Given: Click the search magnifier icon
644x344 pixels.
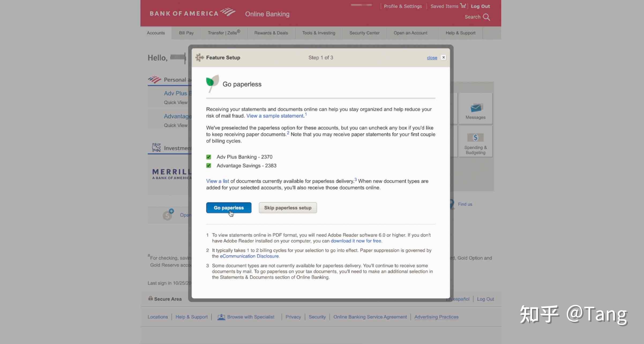Looking at the screenshot, I should pos(486,17).
